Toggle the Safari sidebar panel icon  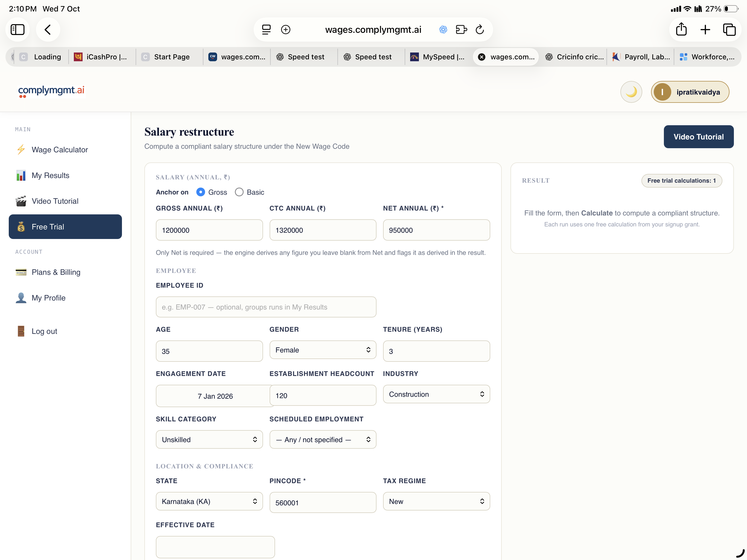(17, 30)
